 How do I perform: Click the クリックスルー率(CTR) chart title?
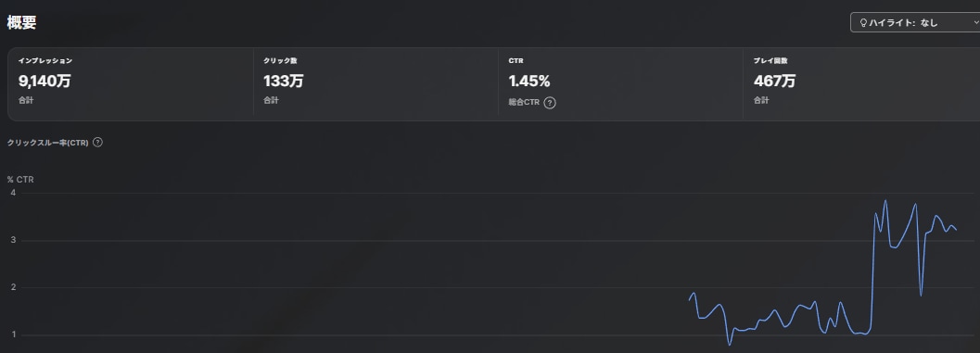click(48, 143)
